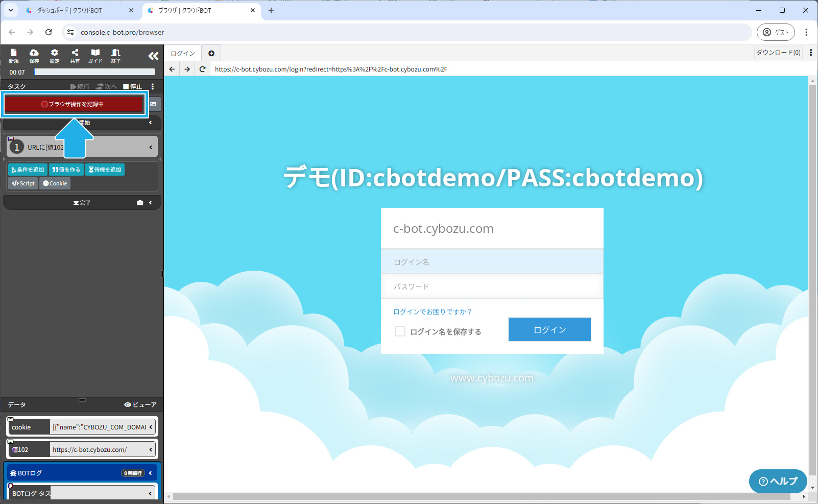
Task: Reload the embedded virtual browser page
Action: coord(203,69)
